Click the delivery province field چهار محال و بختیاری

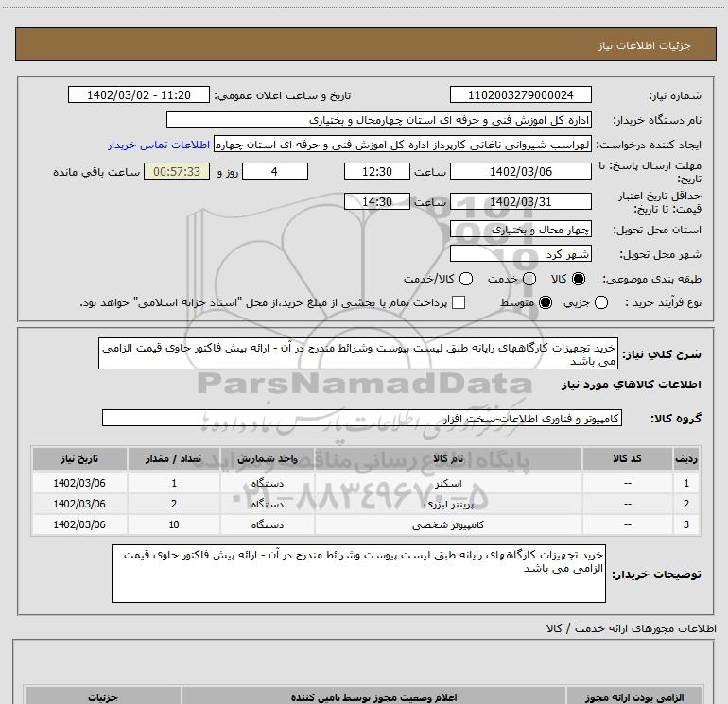pyautogui.click(x=520, y=229)
